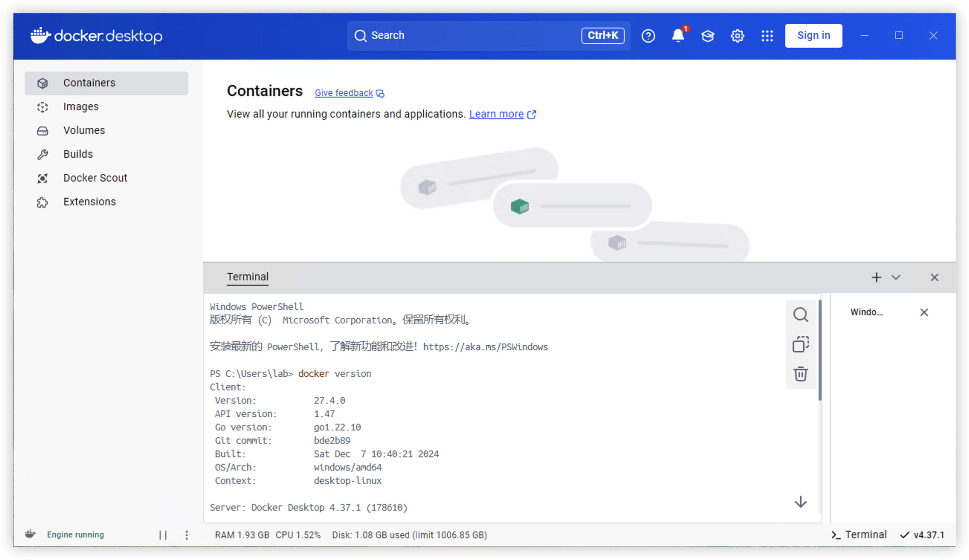
Task: Click version v4.37.1 indicator
Action: 922,535
